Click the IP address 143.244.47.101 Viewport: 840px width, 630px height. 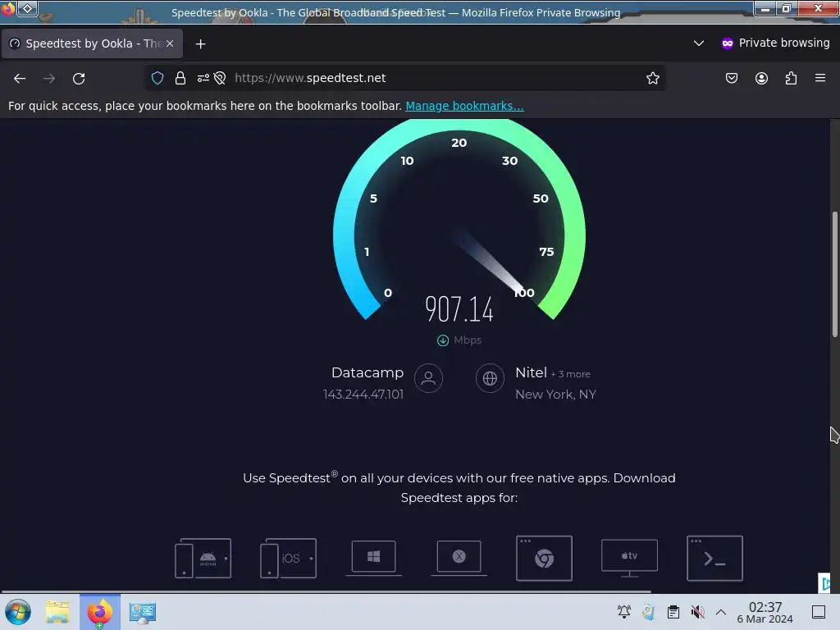pyautogui.click(x=363, y=395)
